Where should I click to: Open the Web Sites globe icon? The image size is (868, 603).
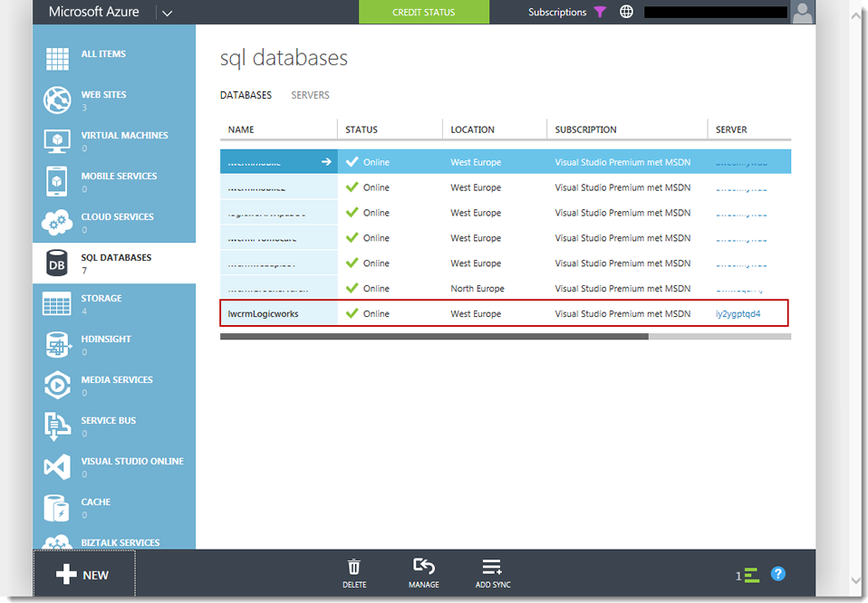[x=57, y=100]
